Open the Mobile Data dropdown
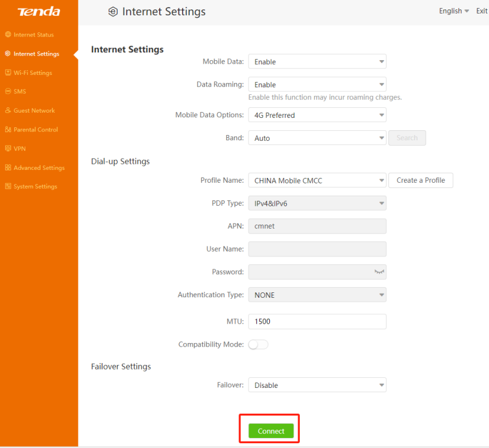This screenshot has height=448, width=489. (x=317, y=62)
